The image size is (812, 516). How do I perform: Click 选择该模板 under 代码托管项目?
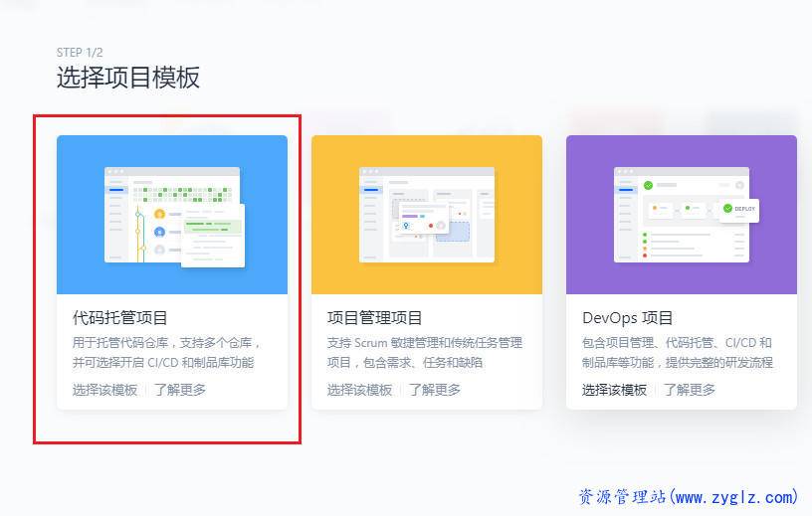point(104,390)
